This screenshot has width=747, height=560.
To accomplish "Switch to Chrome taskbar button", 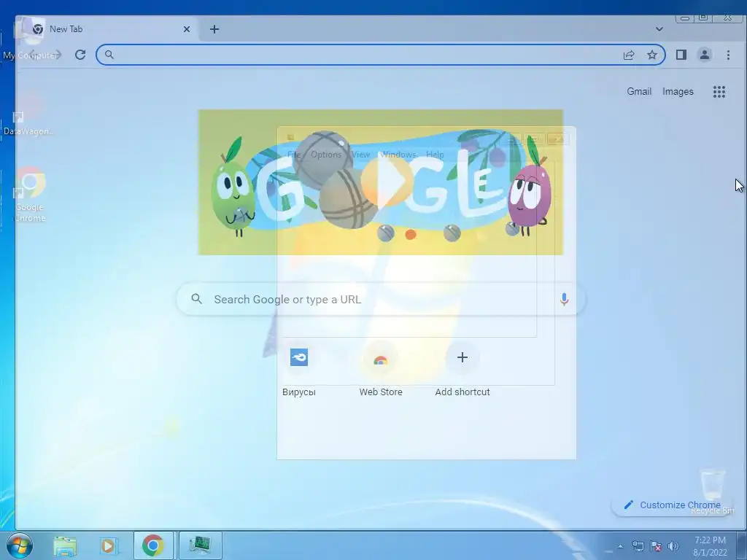I will click(x=153, y=545).
